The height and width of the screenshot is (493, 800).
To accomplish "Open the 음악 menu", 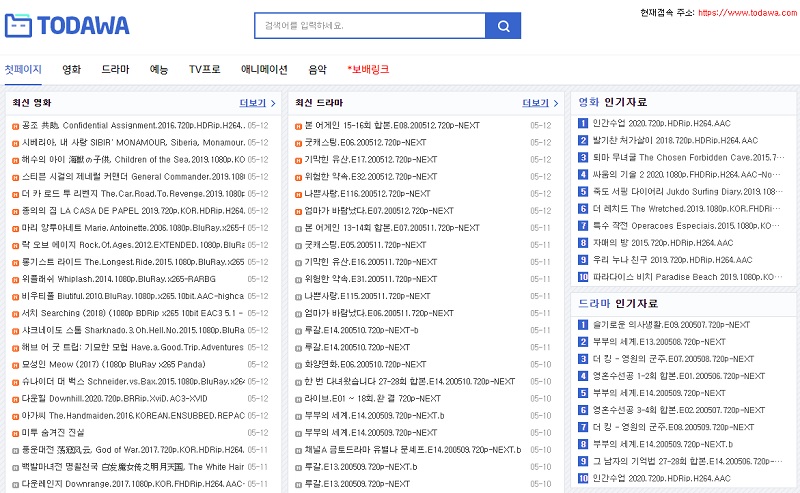I will [317, 69].
